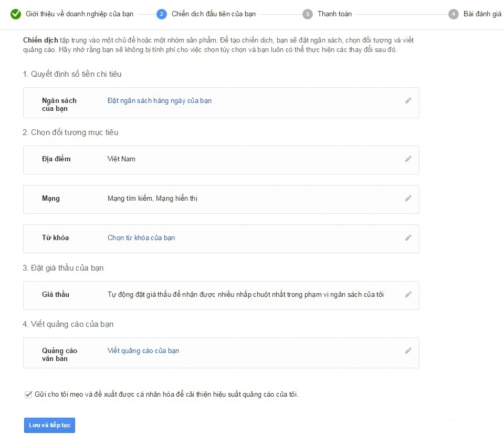The width and height of the screenshot is (504, 434).
Task: Click the Viết quảng cáo của bạn link
Action: tap(143, 350)
